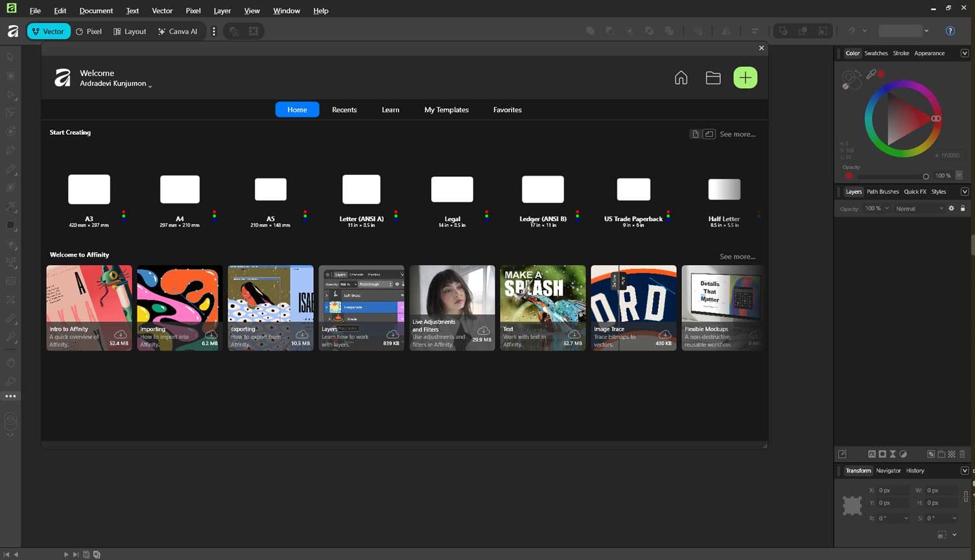Screen dimensions: 975x560
Task: Open the Document menu
Action: 96,10
